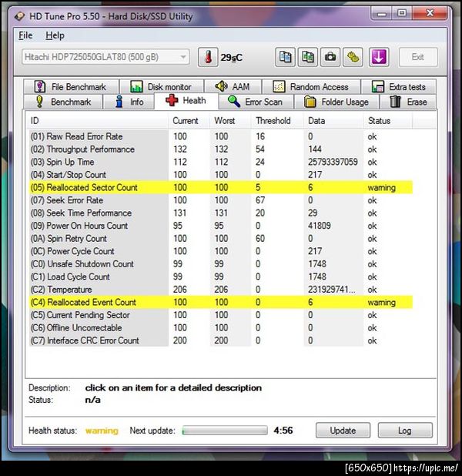Click the ID column header
Image resolution: width=462 pixels, height=476 pixels.
[99, 121]
